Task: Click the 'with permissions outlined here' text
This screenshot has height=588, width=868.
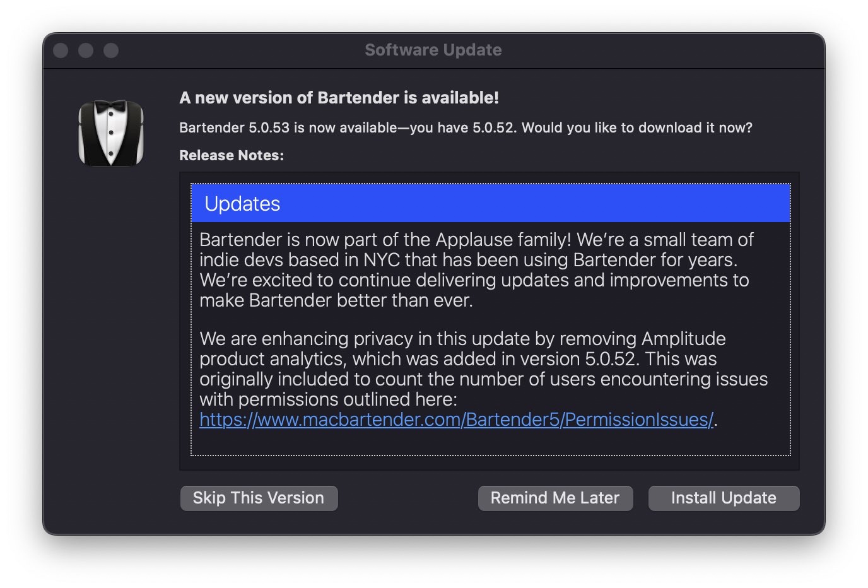Action: tap(328, 399)
